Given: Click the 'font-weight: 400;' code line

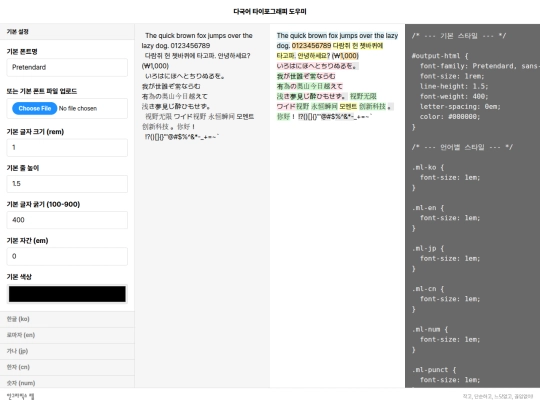Looking at the screenshot, I should click(x=454, y=97).
